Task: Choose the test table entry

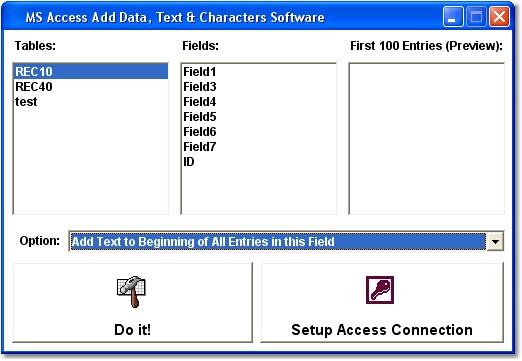Action: 91,102
